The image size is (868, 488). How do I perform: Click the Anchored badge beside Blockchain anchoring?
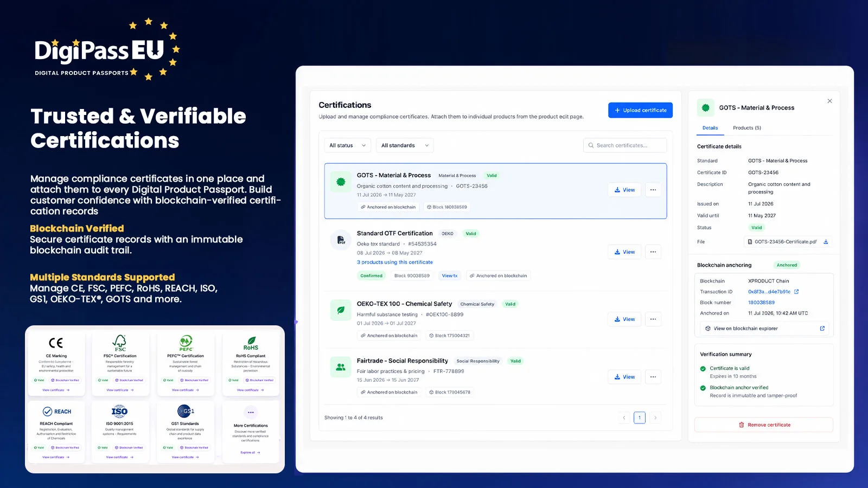point(787,265)
